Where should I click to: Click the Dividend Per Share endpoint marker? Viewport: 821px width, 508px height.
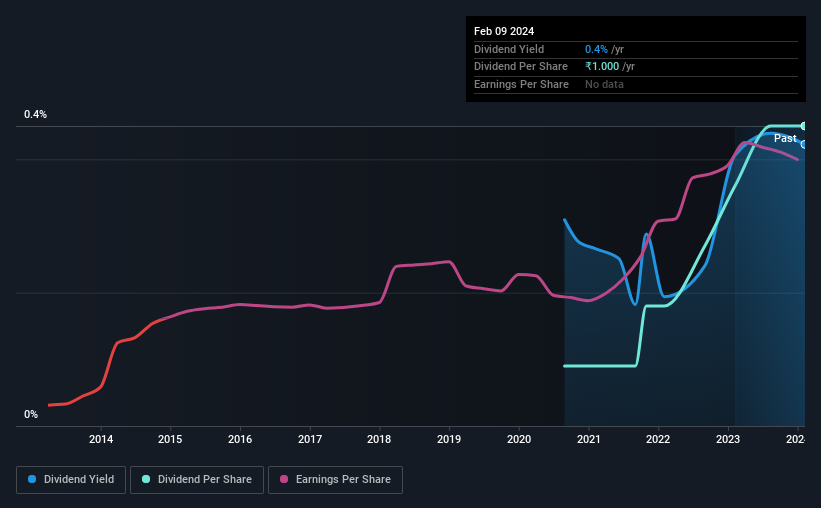pos(804,126)
